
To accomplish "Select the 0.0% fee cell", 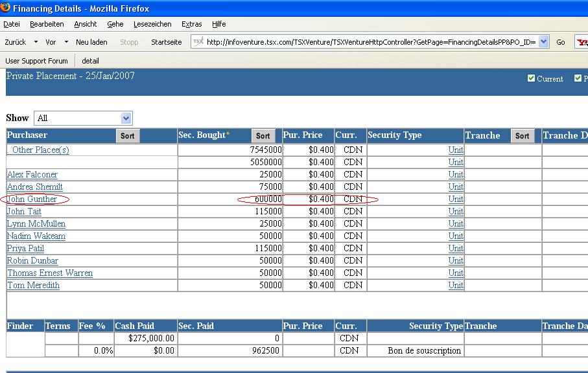I will click(96, 351).
